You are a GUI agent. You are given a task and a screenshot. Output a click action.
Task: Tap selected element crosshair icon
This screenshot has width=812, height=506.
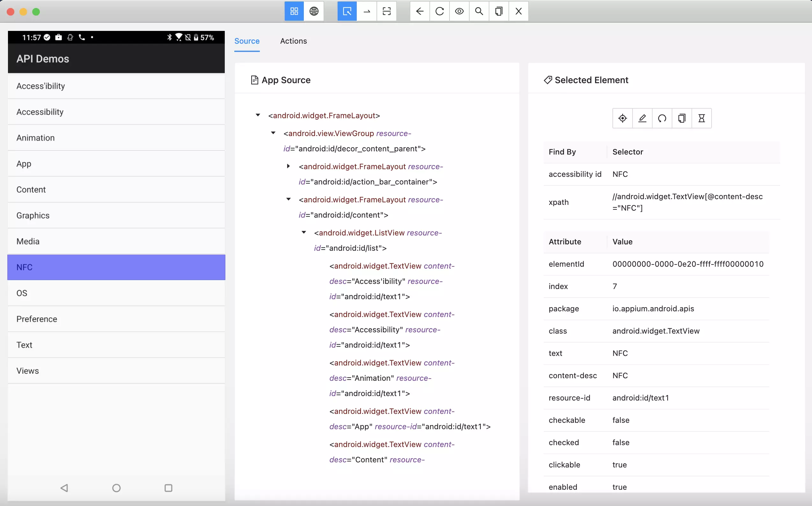pos(622,118)
